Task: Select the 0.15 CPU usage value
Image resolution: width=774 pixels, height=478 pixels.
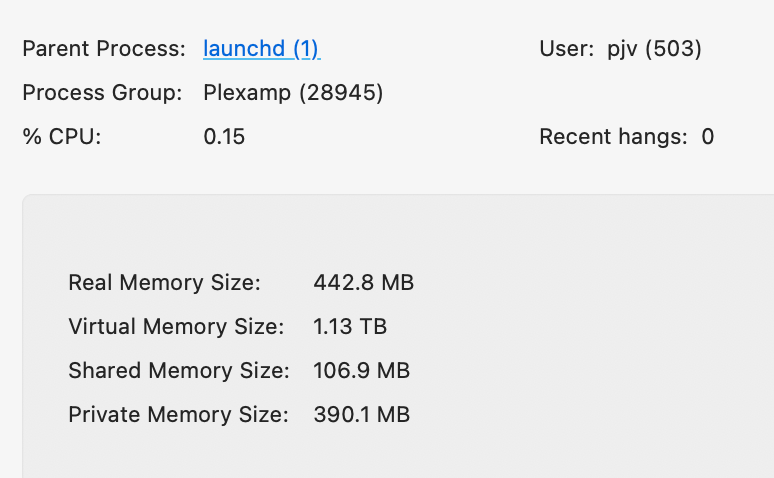Action: coord(224,137)
